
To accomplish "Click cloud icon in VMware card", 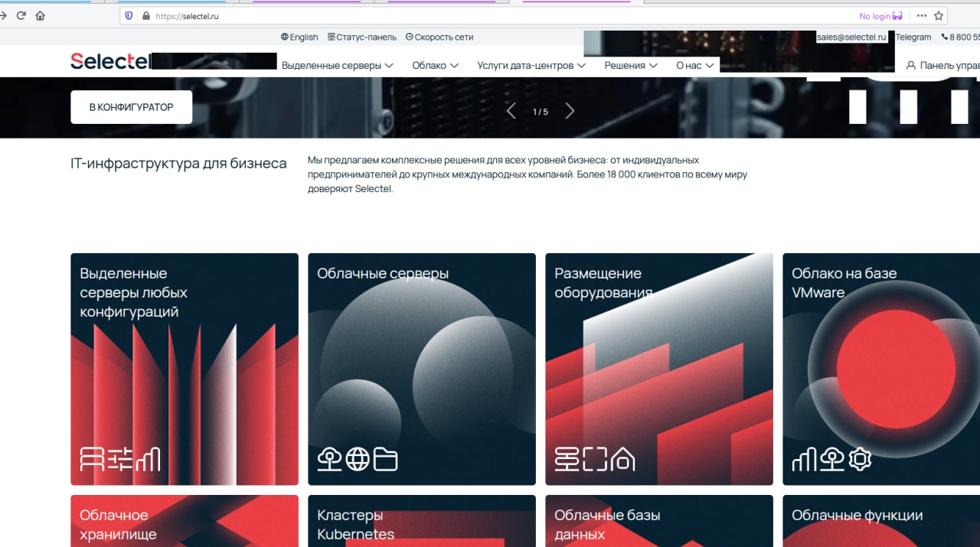I will pyautogui.click(x=832, y=459).
